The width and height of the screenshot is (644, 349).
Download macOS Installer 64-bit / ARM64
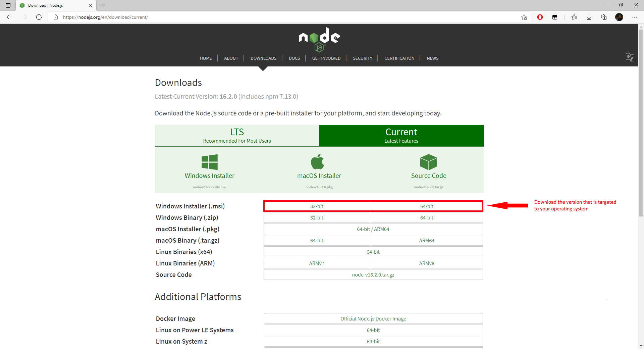[373, 229]
